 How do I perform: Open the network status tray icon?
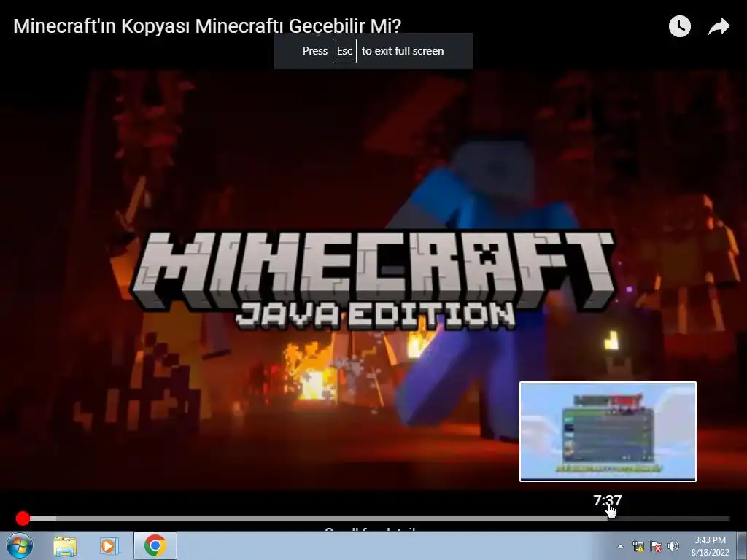638,546
